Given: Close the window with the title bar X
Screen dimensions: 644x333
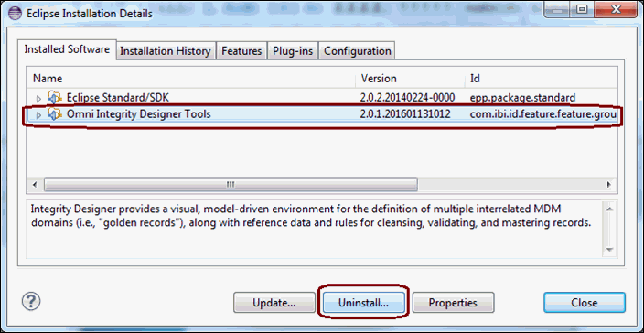Looking at the screenshot, I should tap(615, 10).
